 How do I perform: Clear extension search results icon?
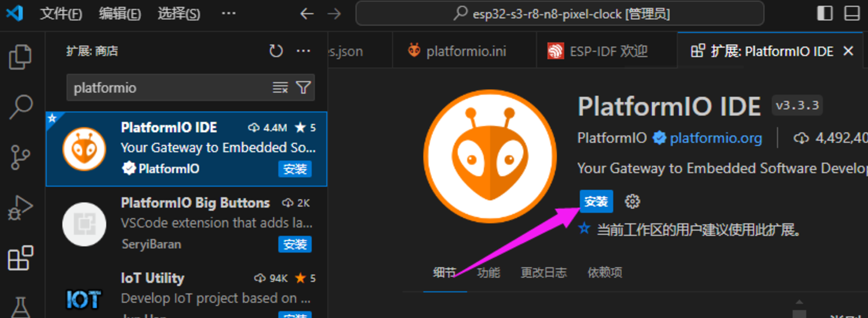280,88
